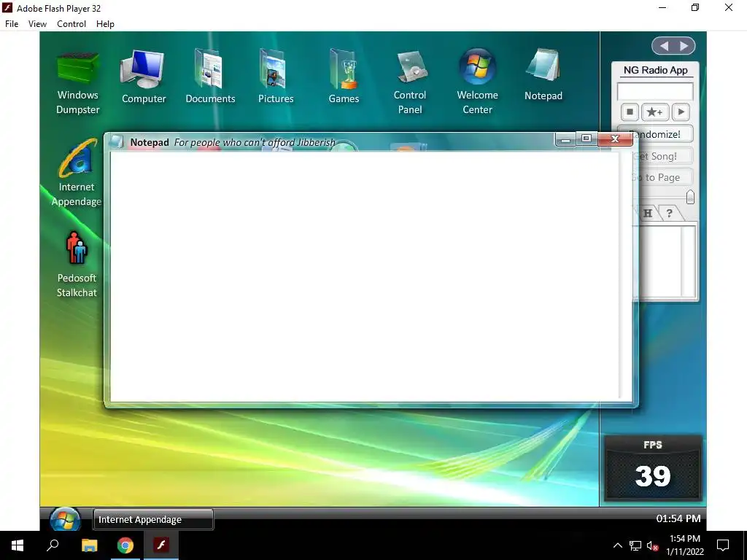Screen dimensions: 747x560
Task: Click the Vista start orb
Action: tap(65, 518)
